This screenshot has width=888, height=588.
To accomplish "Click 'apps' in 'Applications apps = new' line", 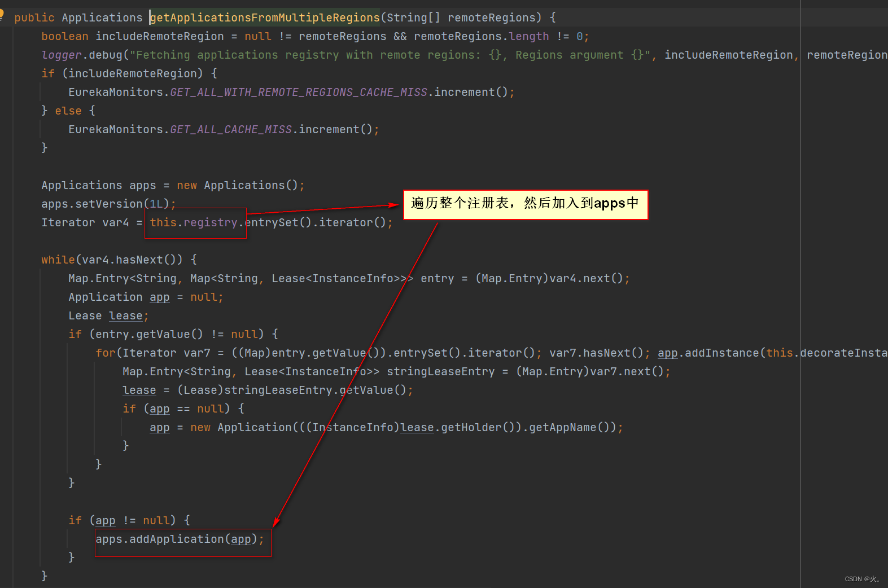I will tap(143, 185).
